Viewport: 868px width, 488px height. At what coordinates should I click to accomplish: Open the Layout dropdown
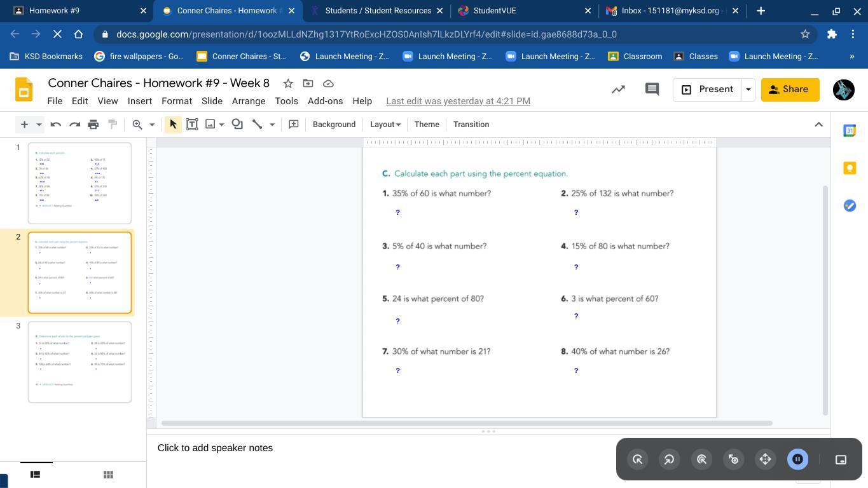coord(385,125)
